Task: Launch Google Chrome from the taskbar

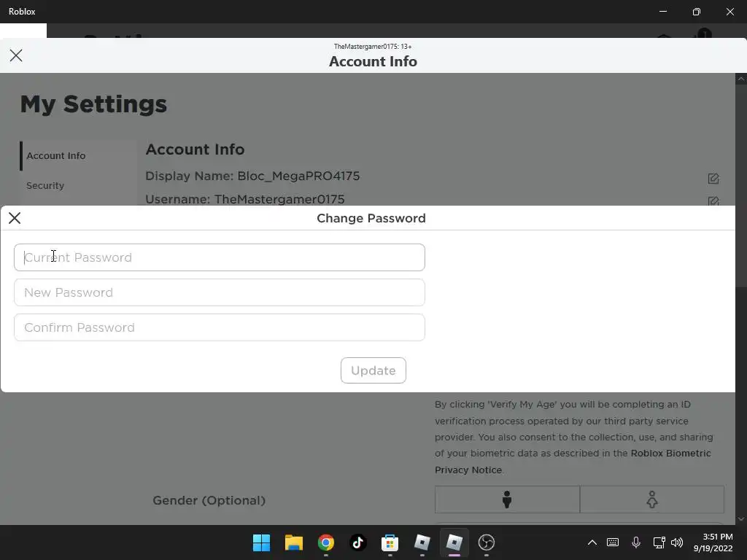Action: [x=326, y=542]
